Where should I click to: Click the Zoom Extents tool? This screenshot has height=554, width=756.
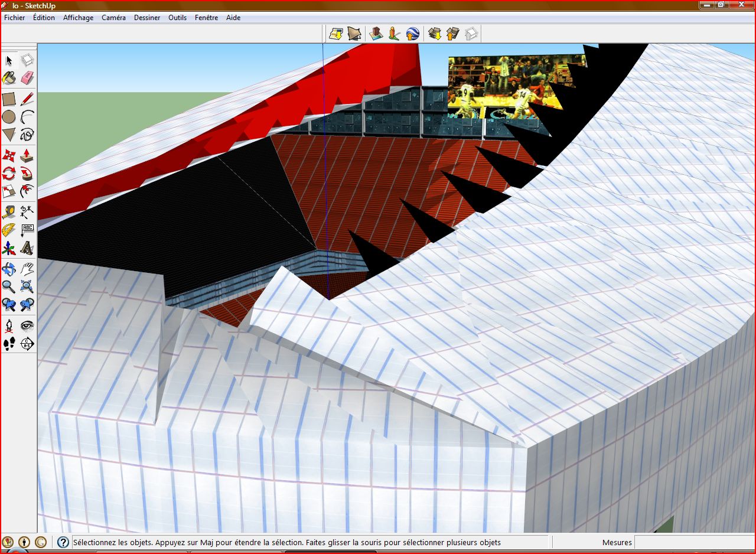click(x=27, y=287)
